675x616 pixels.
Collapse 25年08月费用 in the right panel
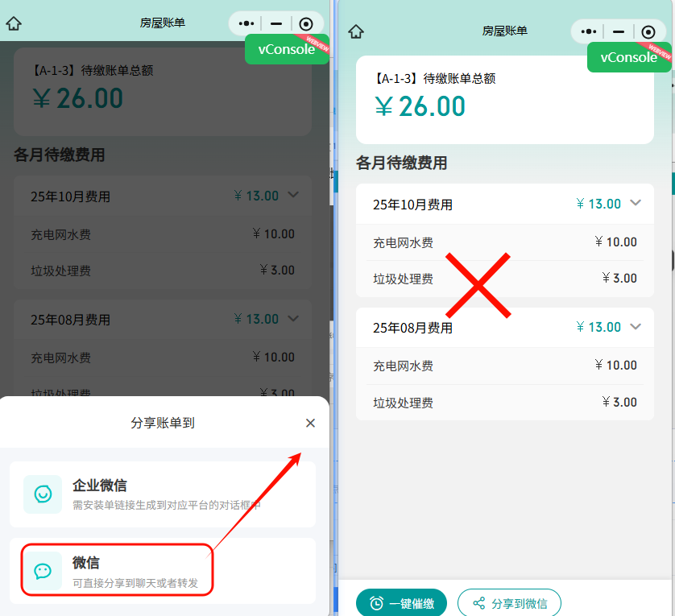(636, 327)
